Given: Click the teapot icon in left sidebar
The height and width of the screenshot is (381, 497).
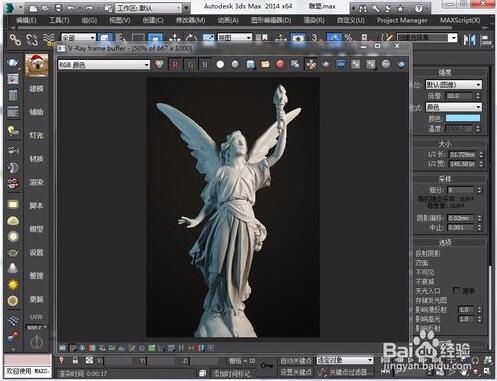Looking at the screenshot, I should 13,62.
